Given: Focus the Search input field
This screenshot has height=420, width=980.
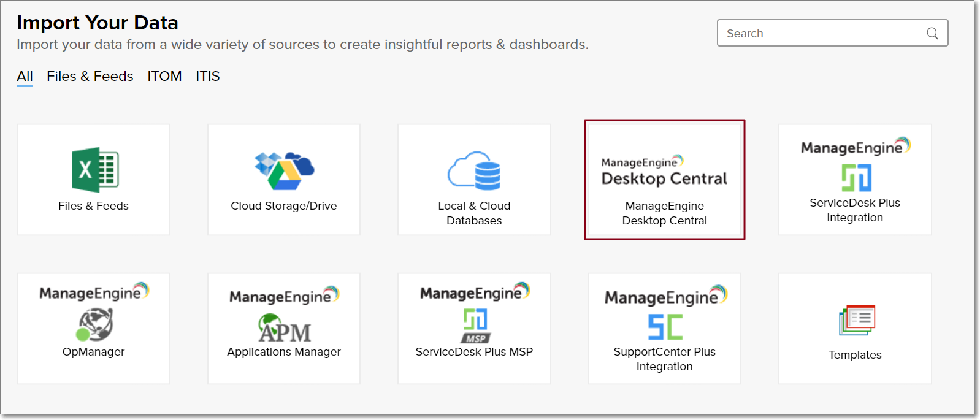Looking at the screenshot, I should point(832,33).
